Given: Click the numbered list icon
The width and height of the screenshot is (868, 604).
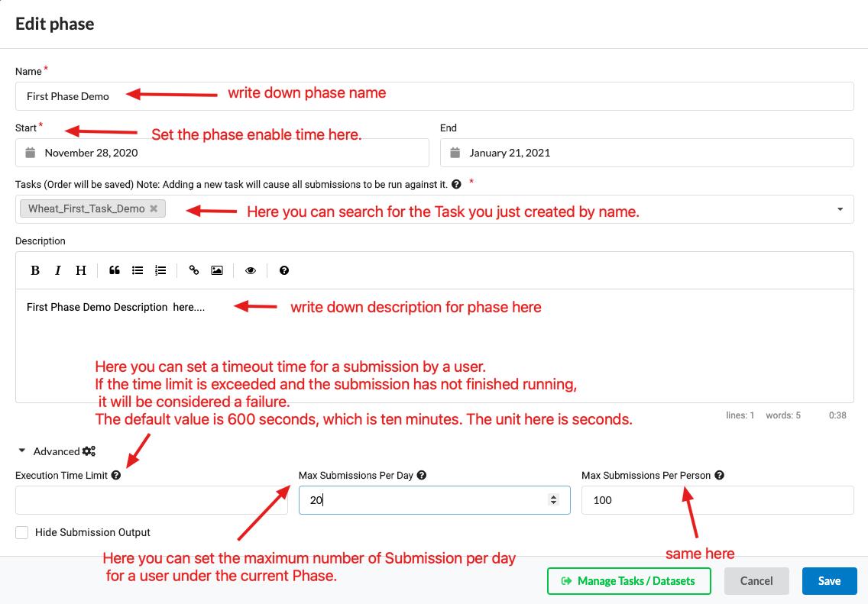Looking at the screenshot, I should pyautogui.click(x=160, y=270).
